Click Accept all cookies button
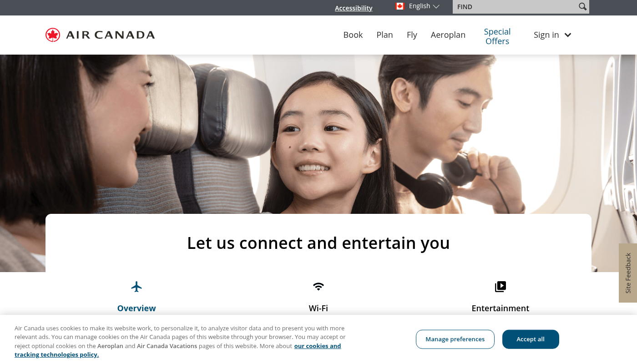The height and width of the screenshot is (364, 637). coord(531,339)
